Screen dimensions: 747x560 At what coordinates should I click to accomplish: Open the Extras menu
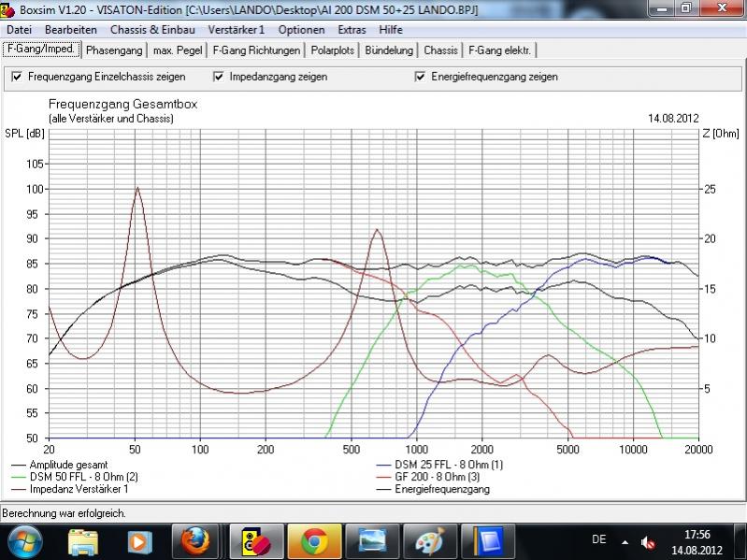(x=352, y=30)
